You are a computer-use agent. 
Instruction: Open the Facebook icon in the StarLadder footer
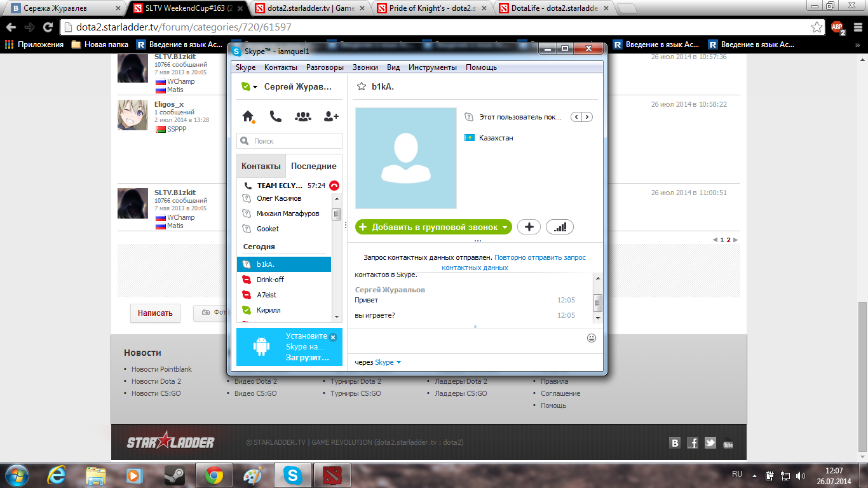[693, 443]
